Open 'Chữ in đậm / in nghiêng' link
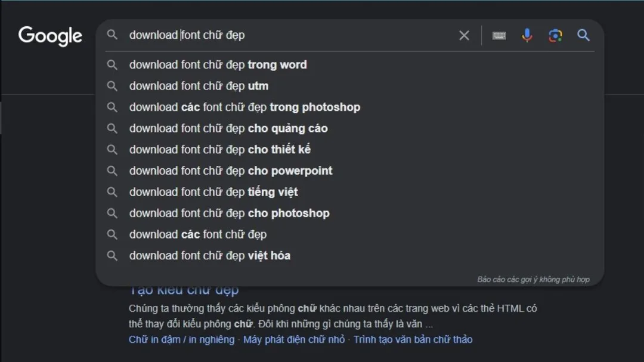 pyautogui.click(x=181, y=339)
